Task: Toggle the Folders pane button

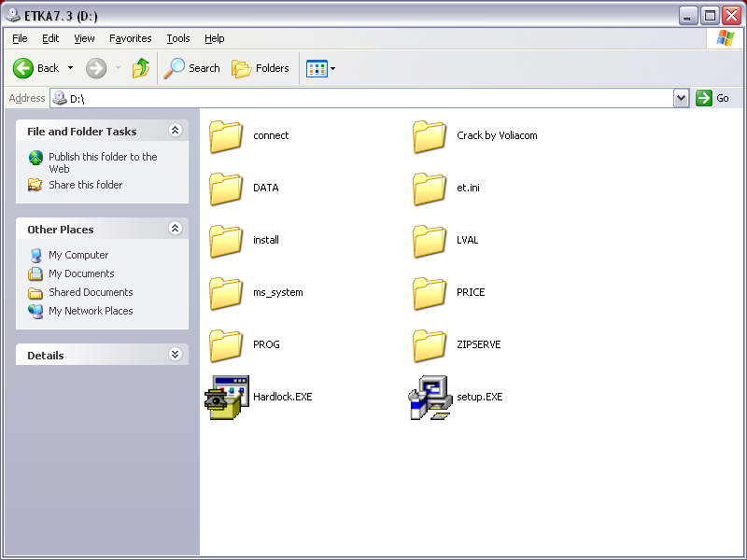Action: tap(261, 68)
